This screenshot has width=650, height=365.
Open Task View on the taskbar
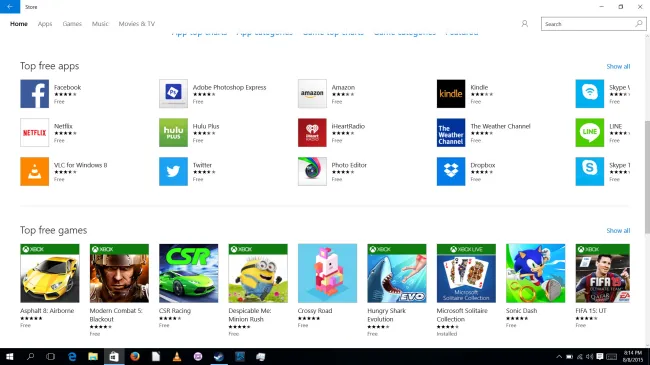click(51, 357)
